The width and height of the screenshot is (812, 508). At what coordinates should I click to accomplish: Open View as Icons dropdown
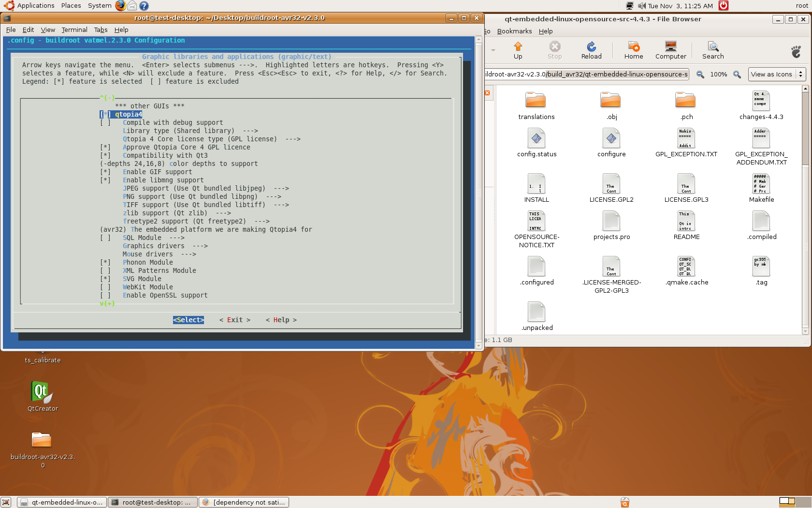[x=777, y=75]
